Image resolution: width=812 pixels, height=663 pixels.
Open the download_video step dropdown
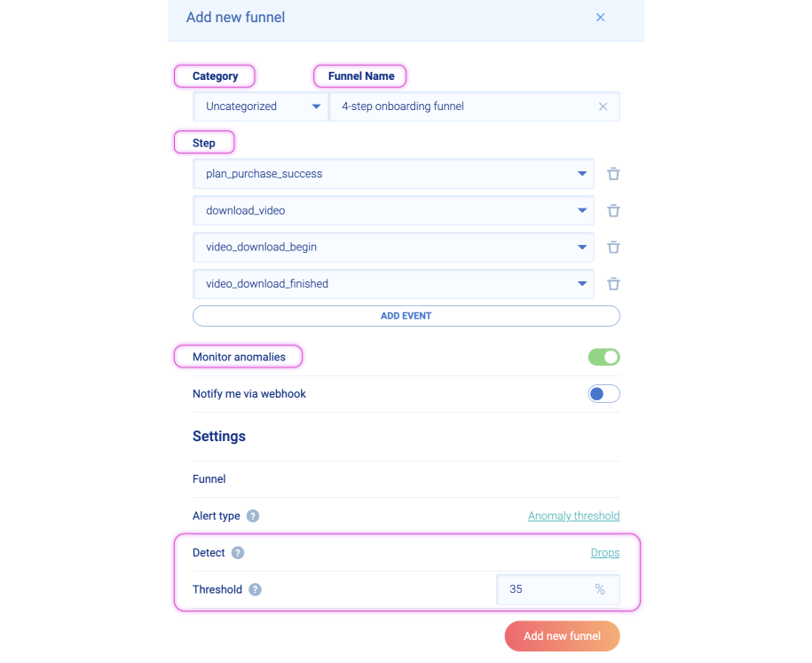pos(393,211)
